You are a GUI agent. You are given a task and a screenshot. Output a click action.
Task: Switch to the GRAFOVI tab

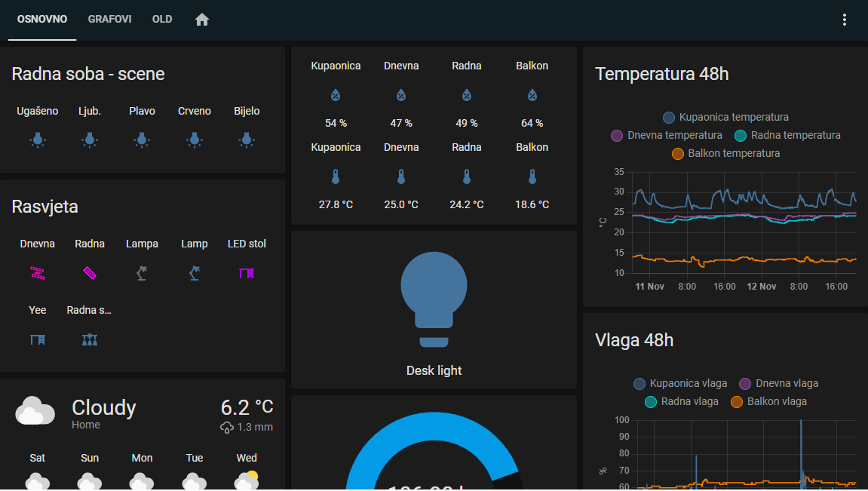(x=109, y=20)
